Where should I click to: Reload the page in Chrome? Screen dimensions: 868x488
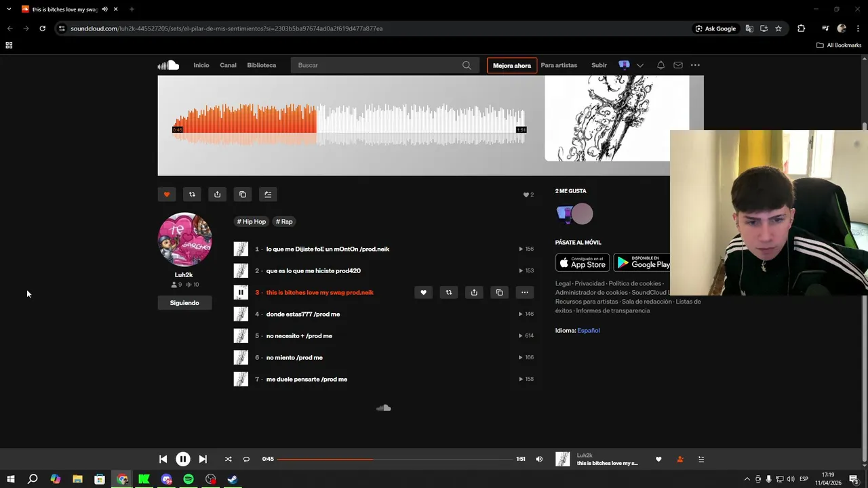tap(42, 28)
